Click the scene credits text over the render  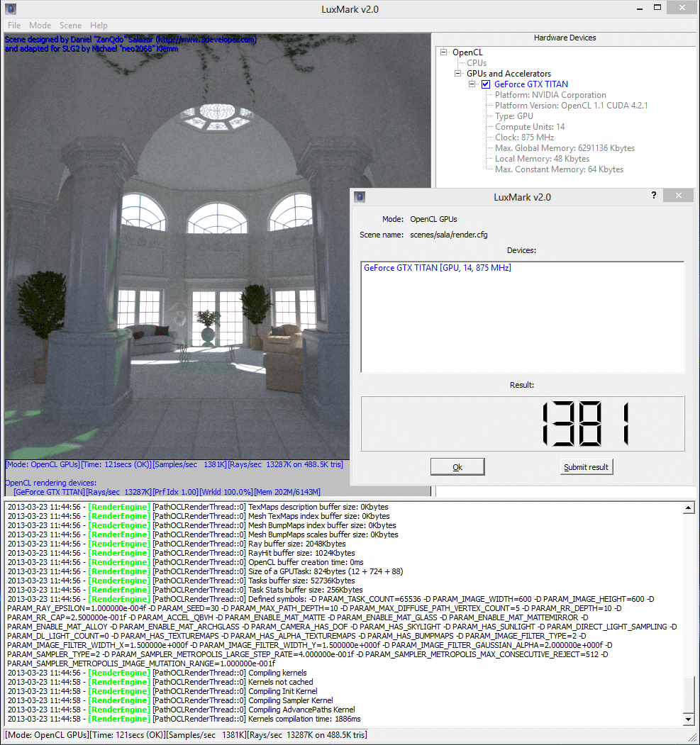[130, 44]
